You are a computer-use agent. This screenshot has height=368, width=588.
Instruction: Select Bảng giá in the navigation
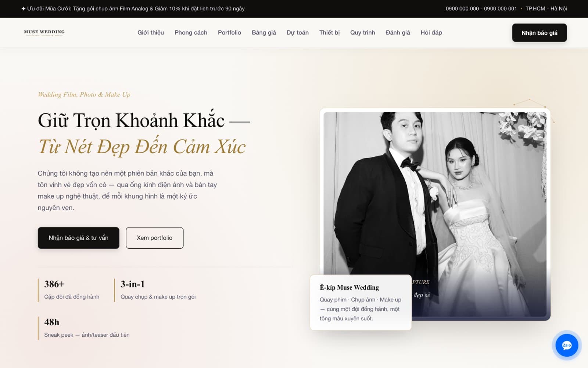coord(264,33)
